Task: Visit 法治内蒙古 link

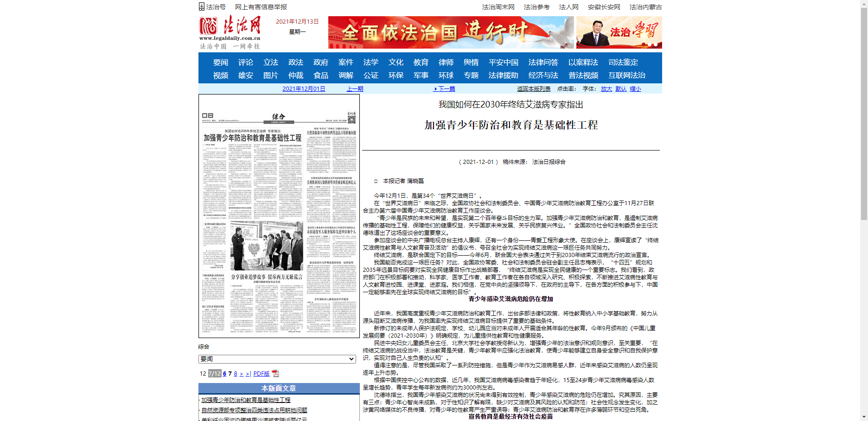Action: [x=646, y=7]
